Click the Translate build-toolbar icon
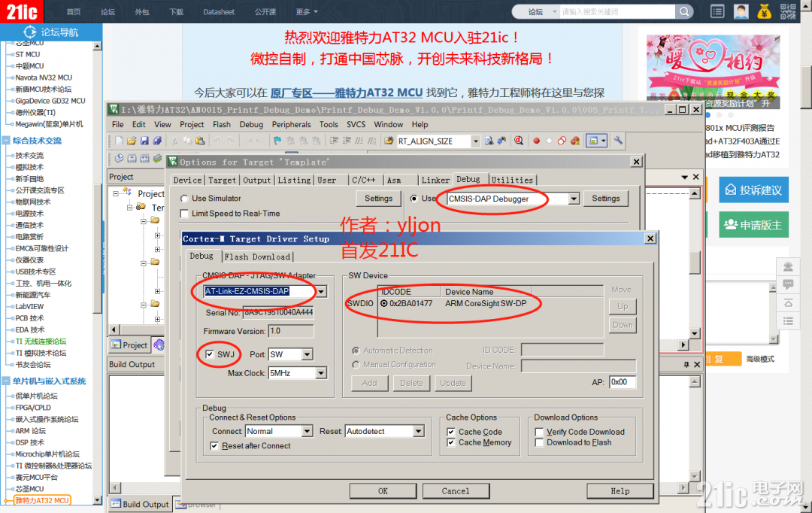Viewport: 812px width, 513px height. (x=119, y=159)
